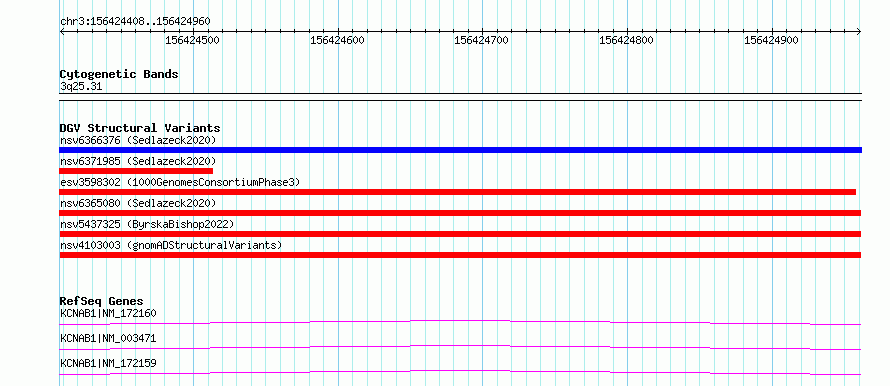Click ruler position 156424600
The image size is (890, 386).
[338, 40]
